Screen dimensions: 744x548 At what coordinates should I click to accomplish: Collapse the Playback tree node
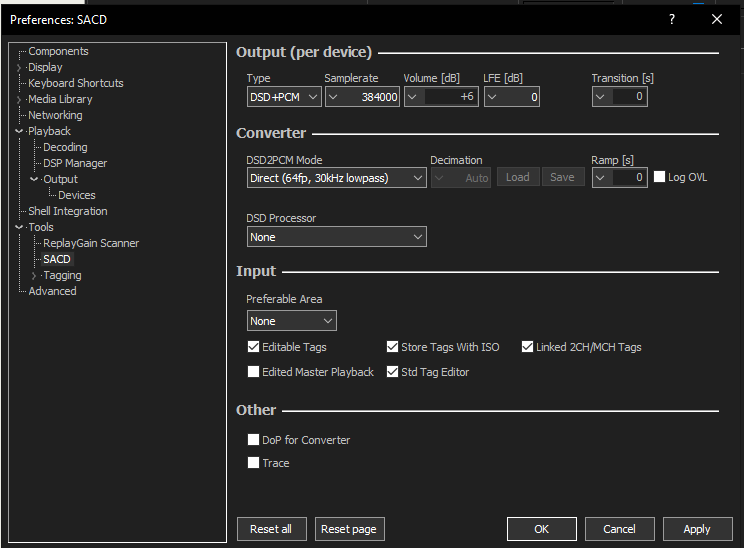(x=19, y=131)
